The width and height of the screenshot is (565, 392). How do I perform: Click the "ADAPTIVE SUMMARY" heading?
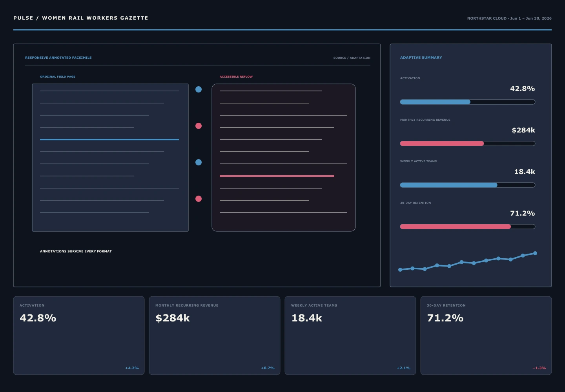coord(421,58)
